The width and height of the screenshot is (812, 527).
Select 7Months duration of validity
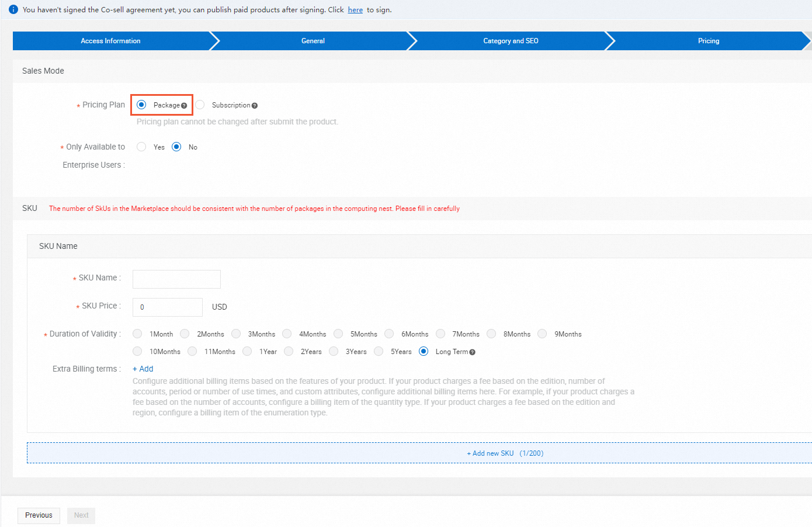click(440, 334)
